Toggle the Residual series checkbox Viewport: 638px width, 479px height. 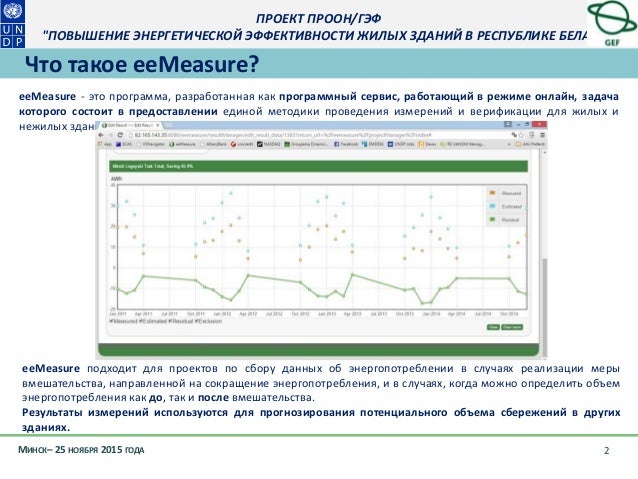[x=170, y=321]
